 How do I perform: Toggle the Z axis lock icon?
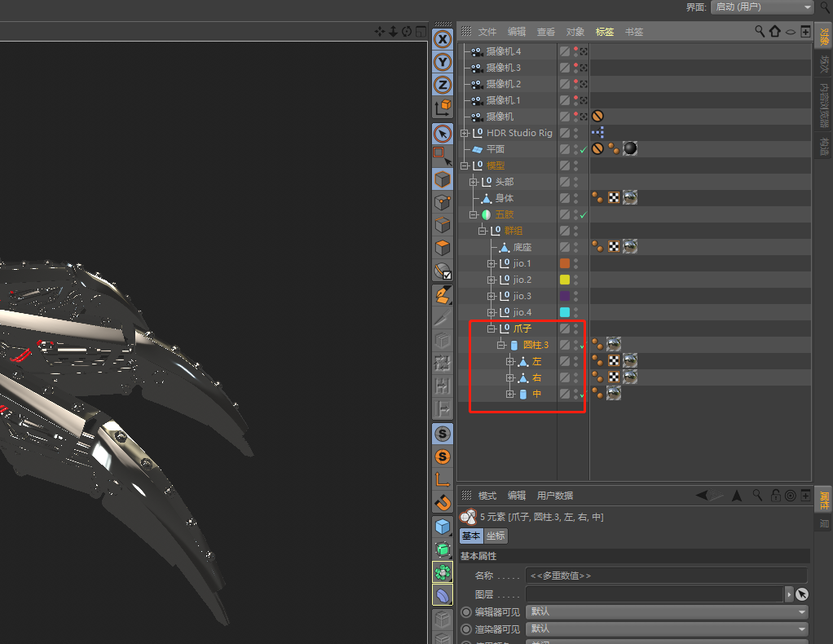[442, 85]
